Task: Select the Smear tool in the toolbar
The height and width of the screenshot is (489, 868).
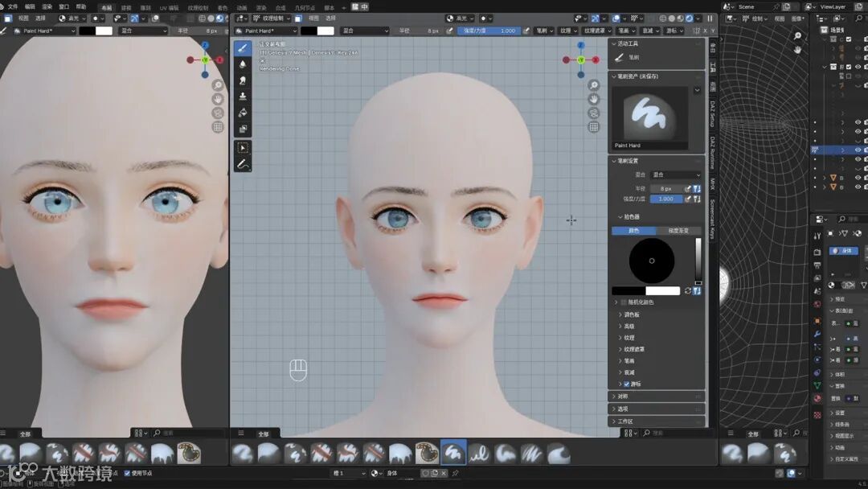Action: (243, 80)
